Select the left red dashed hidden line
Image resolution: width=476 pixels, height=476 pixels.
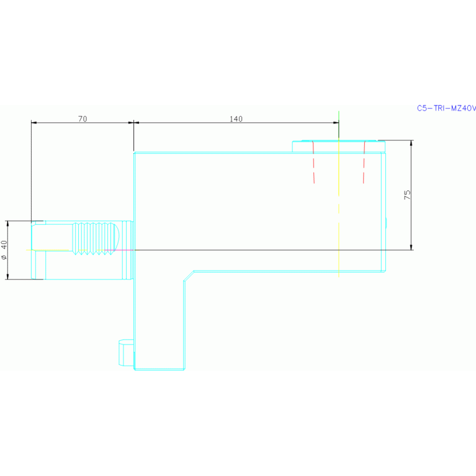tap(313, 163)
